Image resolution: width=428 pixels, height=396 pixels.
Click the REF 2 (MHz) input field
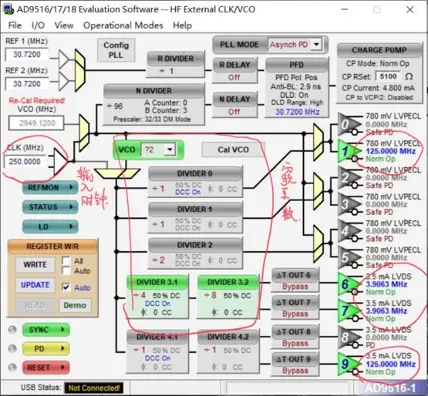pyautogui.click(x=27, y=84)
